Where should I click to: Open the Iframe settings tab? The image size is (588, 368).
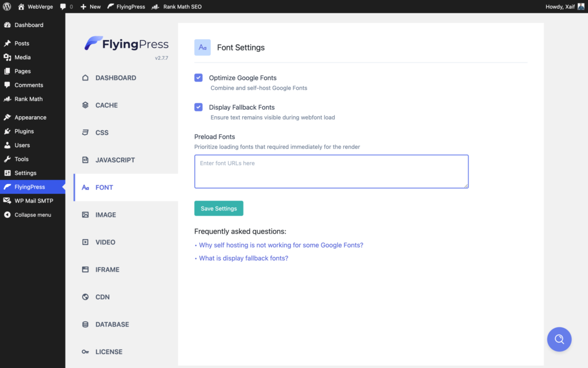[106, 269]
